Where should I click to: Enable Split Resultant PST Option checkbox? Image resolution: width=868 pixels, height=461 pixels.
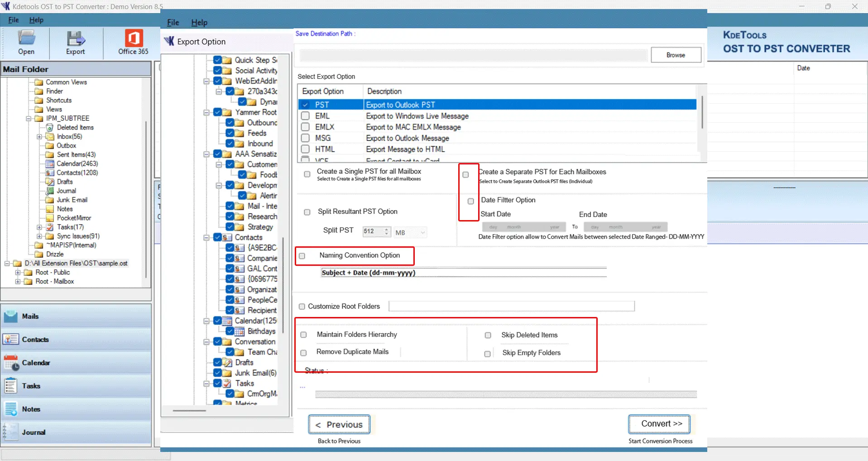(x=307, y=212)
